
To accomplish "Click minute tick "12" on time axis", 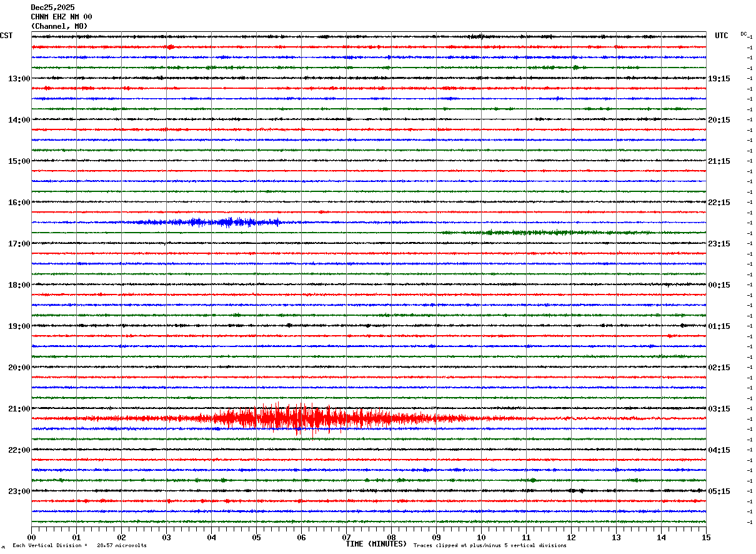I will tap(571, 537).
